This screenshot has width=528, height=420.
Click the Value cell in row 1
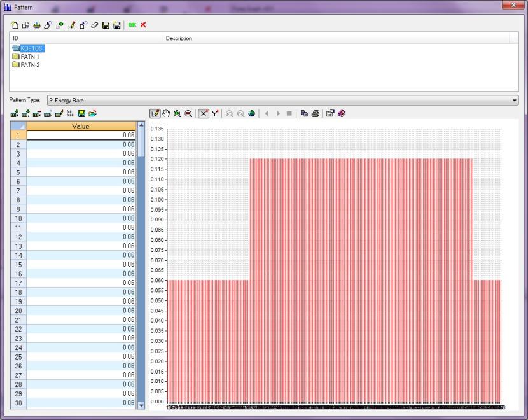tap(81, 135)
